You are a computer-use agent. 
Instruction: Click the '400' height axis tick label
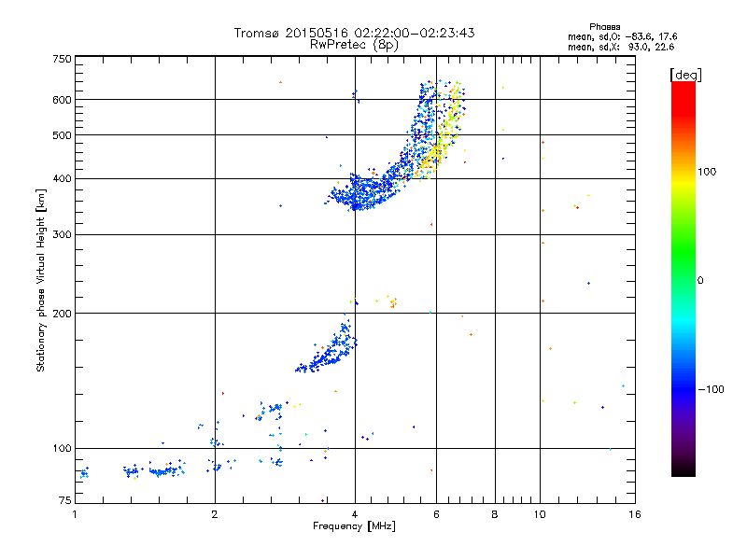pos(62,178)
